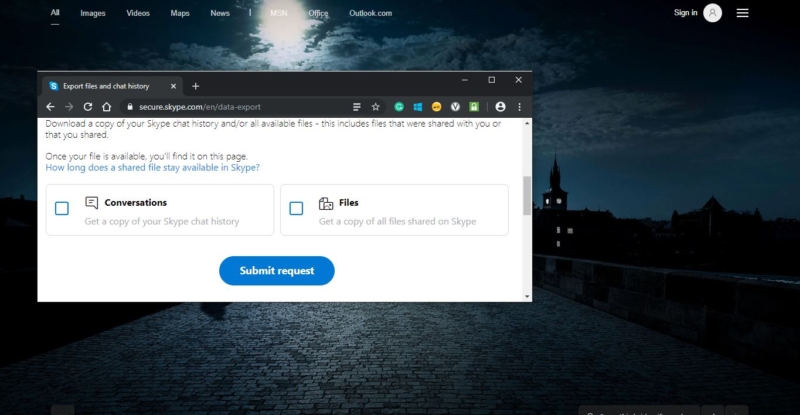Screen dimensions: 800x415
Task: Click the Conversations chat bubble icon
Action: [x=91, y=203]
